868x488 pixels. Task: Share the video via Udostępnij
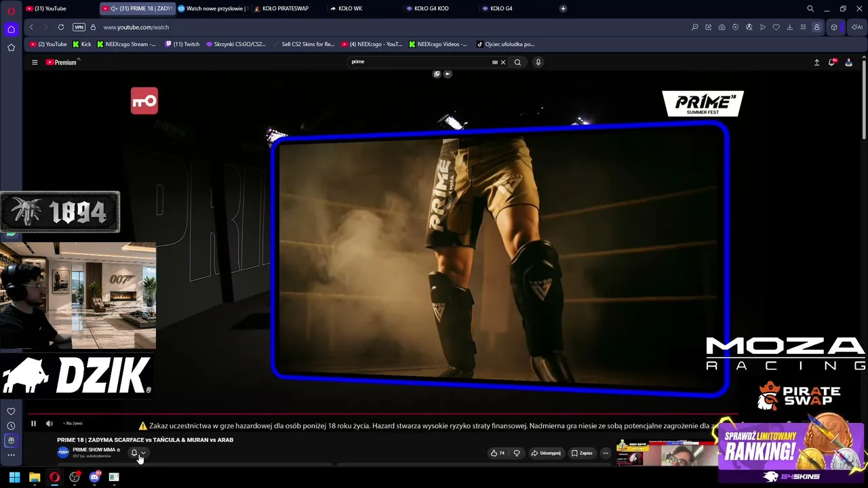tap(546, 453)
